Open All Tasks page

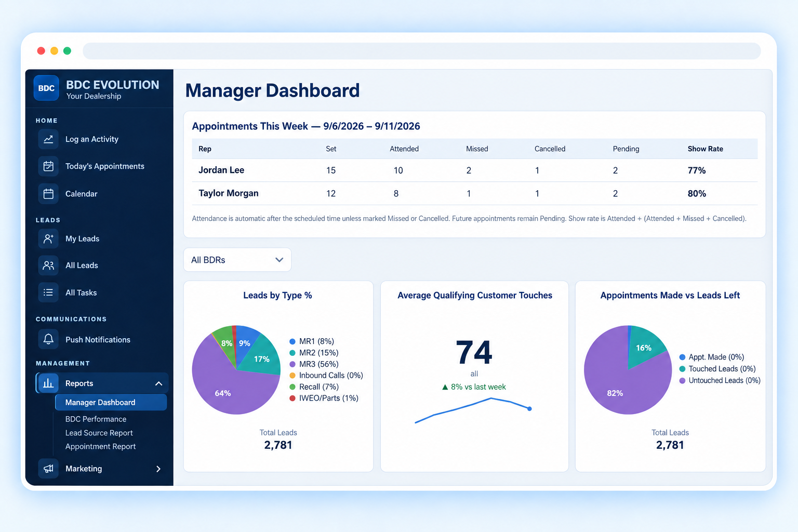pos(81,292)
